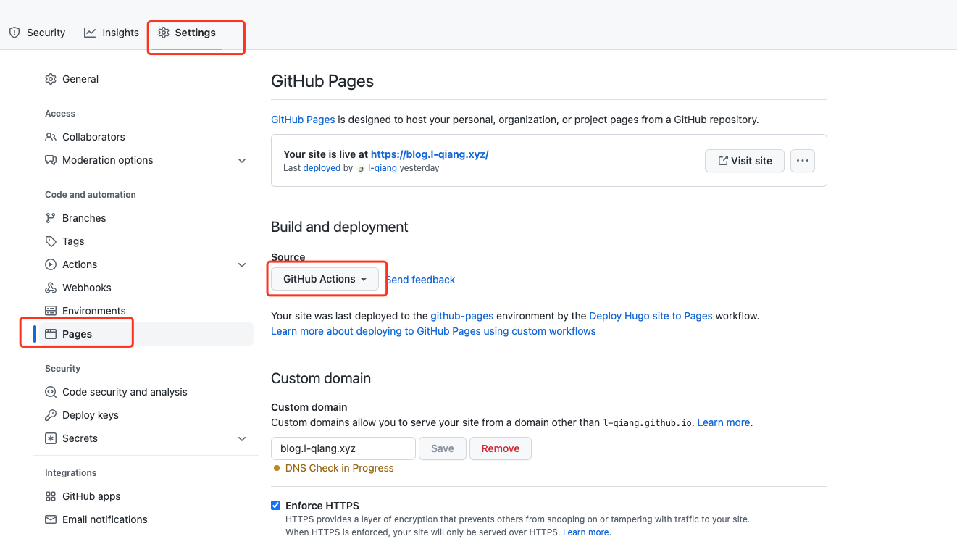Screen dimensions: 957x560
Task: Expand the Actions submenu chevron
Action: click(x=242, y=264)
